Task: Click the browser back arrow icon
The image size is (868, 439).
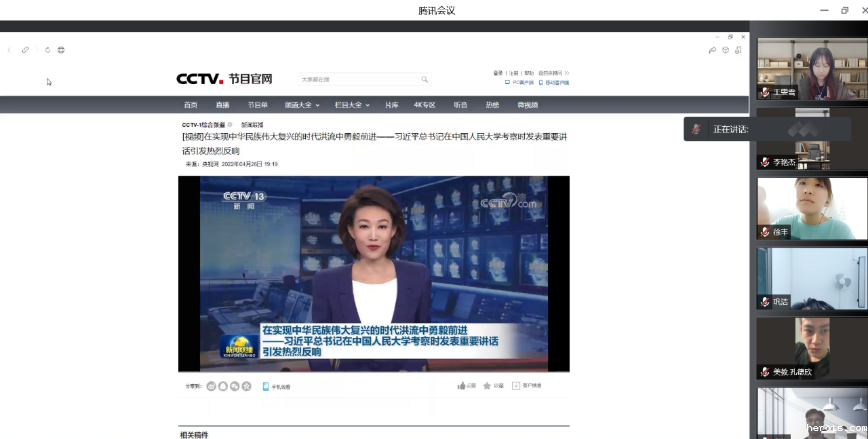Action: point(9,50)
